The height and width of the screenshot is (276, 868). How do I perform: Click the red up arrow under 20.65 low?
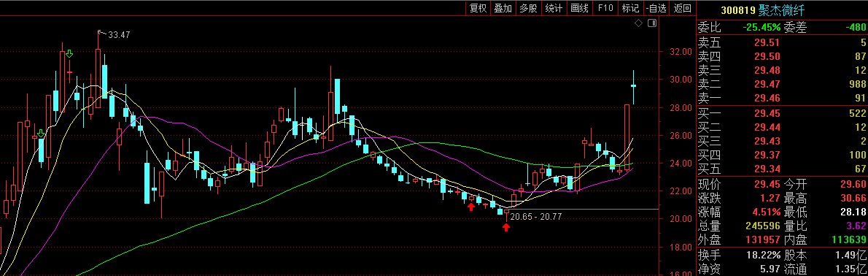click(506, 226)
